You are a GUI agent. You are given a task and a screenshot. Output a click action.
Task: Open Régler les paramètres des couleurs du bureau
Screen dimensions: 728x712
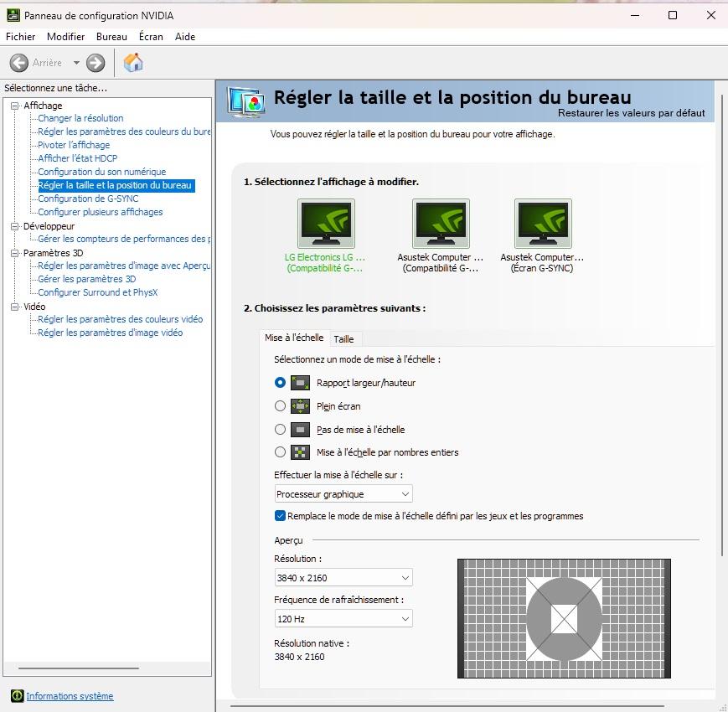[x=124, y=132]
